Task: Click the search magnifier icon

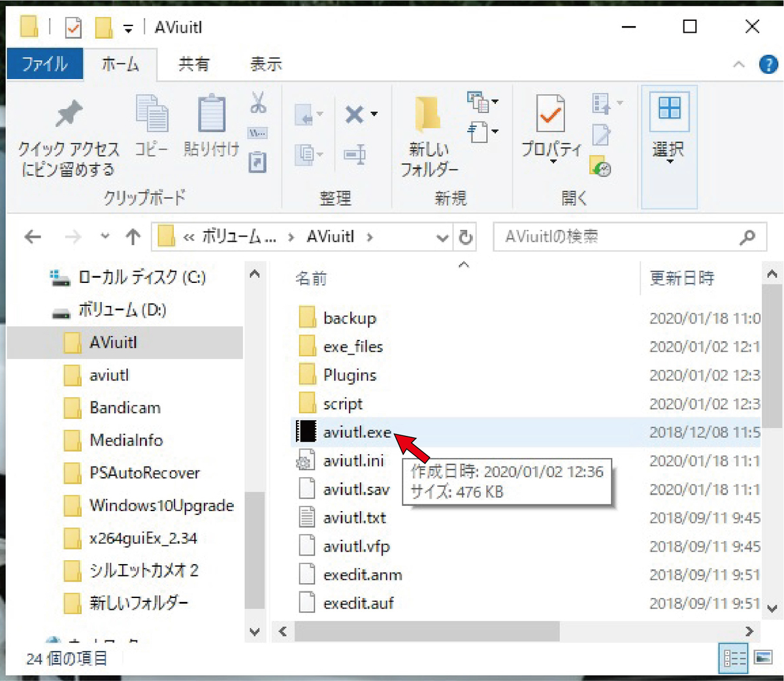Action: tap(747, 237)
